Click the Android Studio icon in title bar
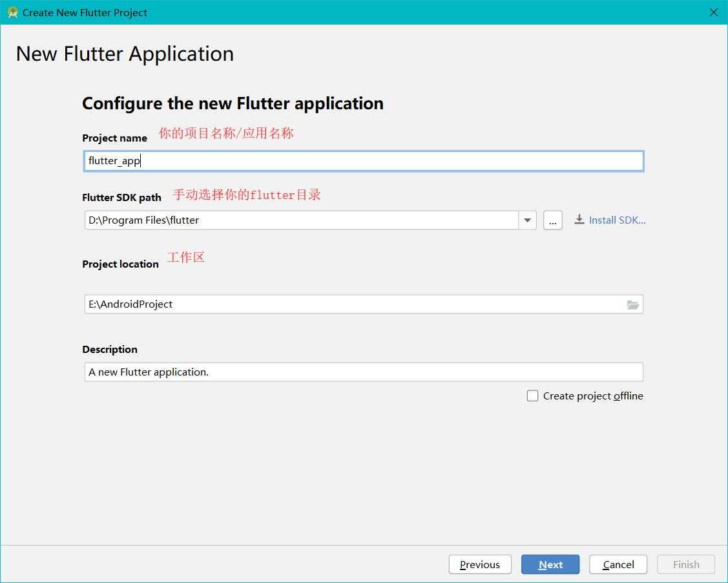 (x=12, y=12)
